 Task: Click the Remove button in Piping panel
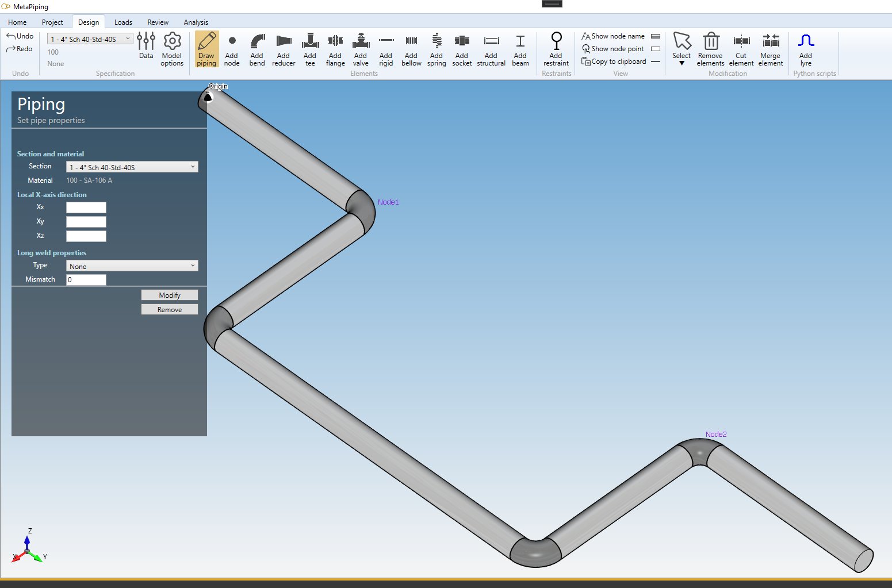click(170, 309)
